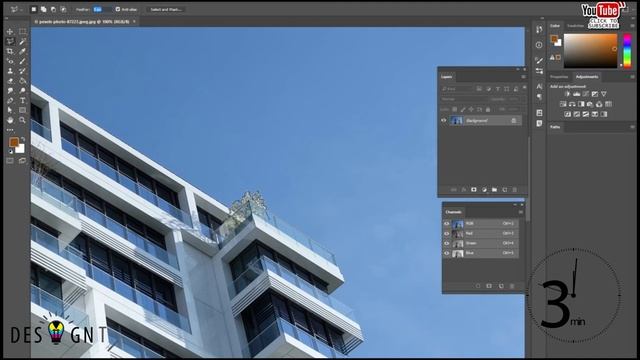Switch to the Layers tab
640x360 pixels.
[x=447, y=77]
